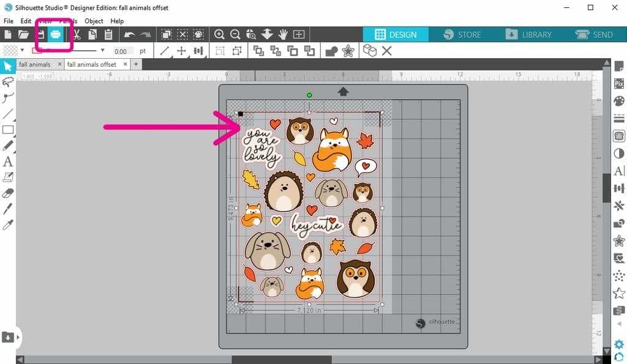Open the Fill color palette panel
This screenshot has height=364, width=627.
click(x=618, y=100)
